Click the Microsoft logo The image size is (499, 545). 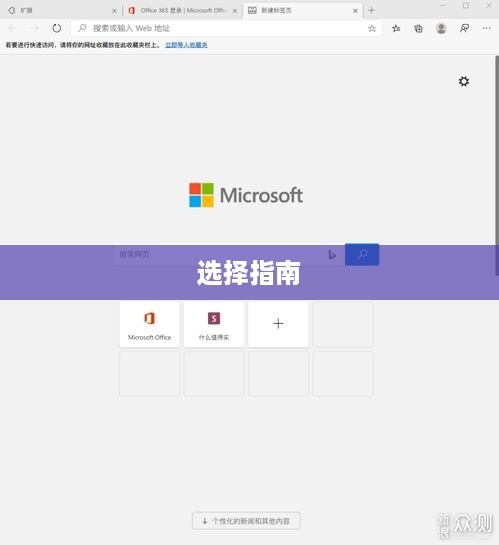[x=246, y=195]
